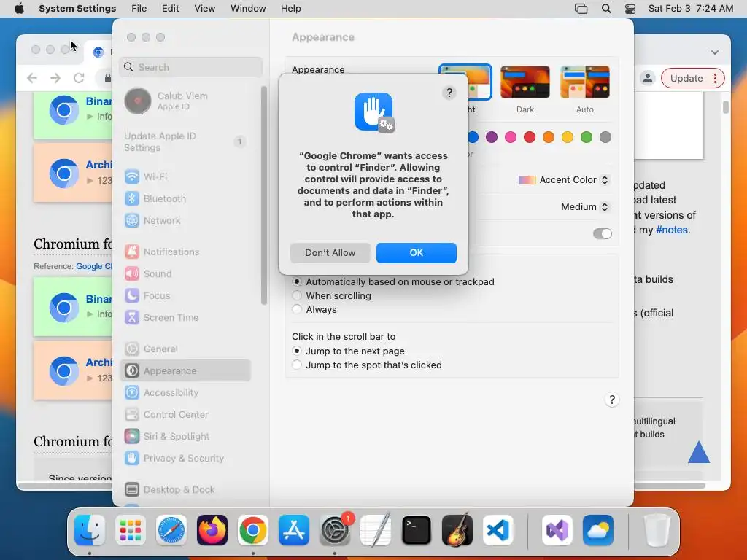Select Sound in the settings sidebar
Screen dimensions: 747x560
(186, 274)
